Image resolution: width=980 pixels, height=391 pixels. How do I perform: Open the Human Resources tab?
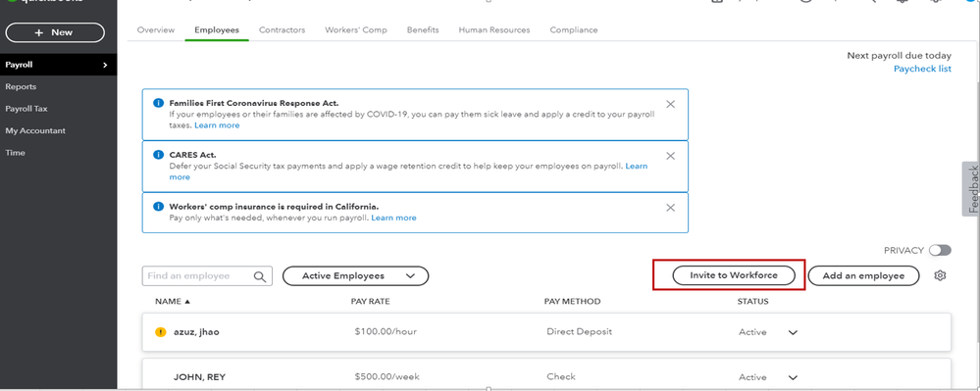[x=493, y=30]
